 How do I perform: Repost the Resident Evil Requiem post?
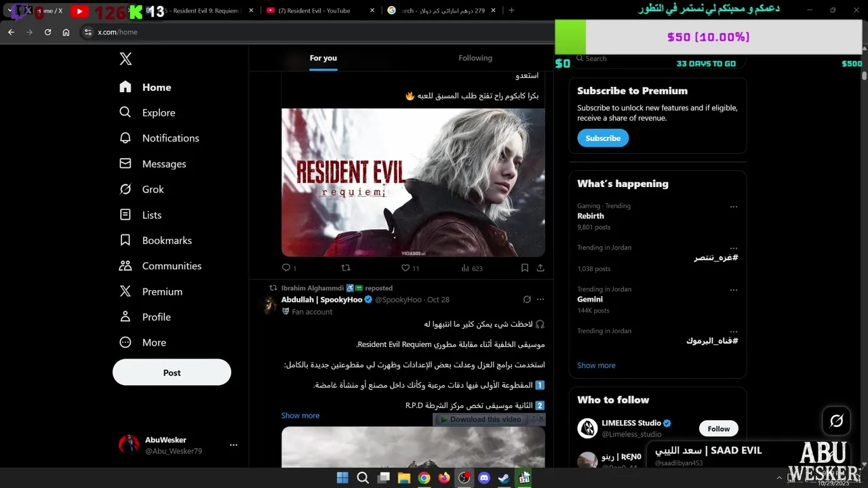(x=346, y=268)
